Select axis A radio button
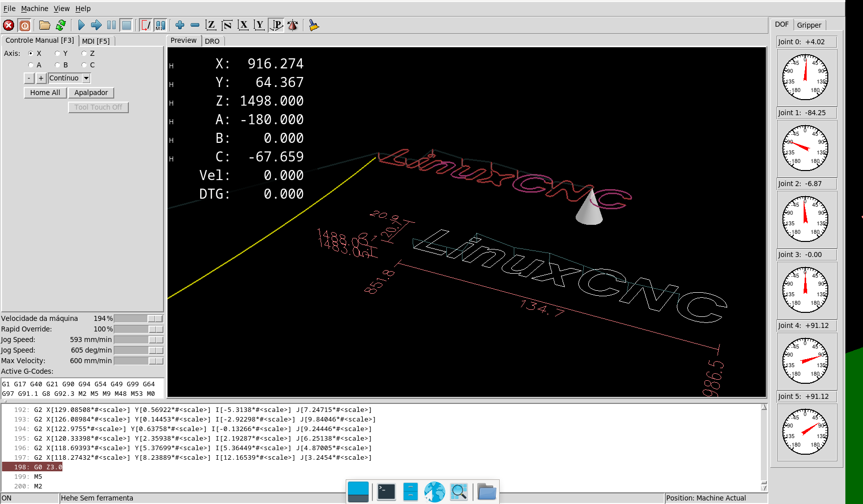863x504 pixels. tap(31, 65)
